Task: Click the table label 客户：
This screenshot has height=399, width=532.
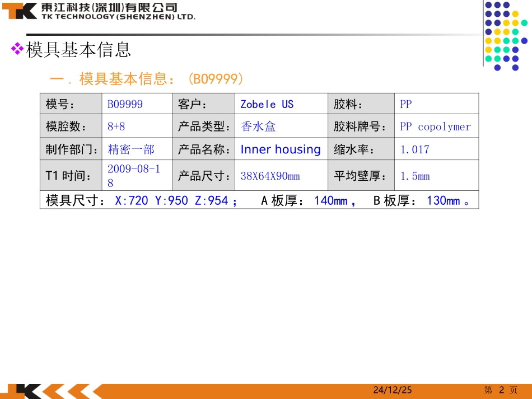Action: [x=192, y=104]
